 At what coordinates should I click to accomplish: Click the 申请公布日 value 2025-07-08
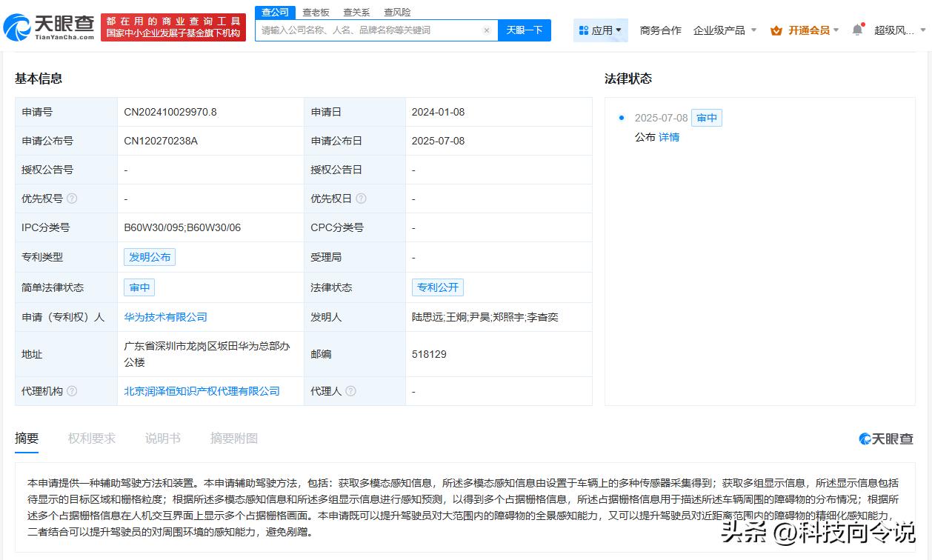tap(438, 141)
